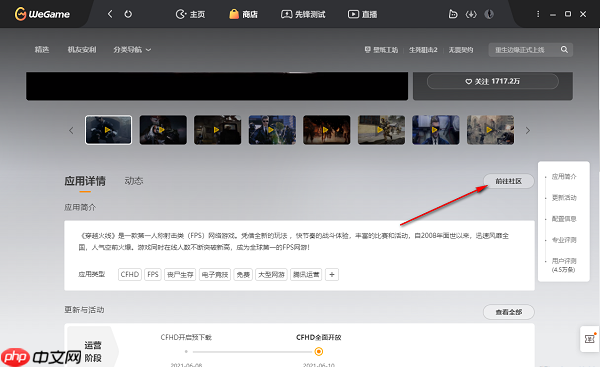Open the three-dot more menu
600x367 pixels.
pos(538,14)
